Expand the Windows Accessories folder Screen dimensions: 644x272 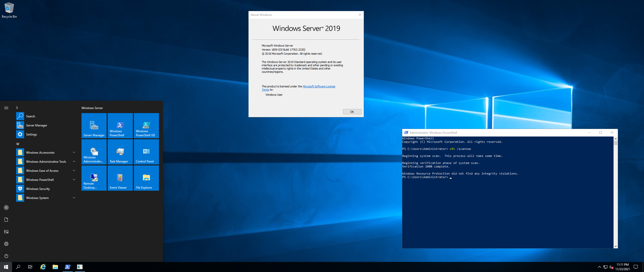[x=46, y=152]
